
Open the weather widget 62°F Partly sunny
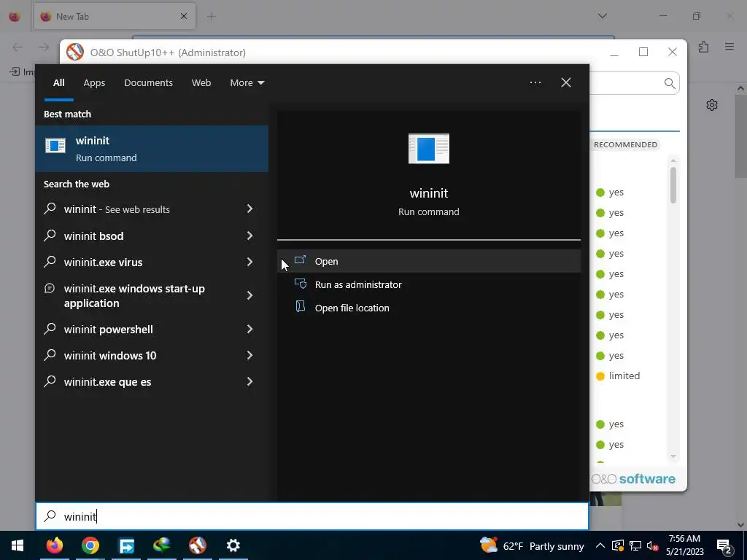tap(532, 545)
